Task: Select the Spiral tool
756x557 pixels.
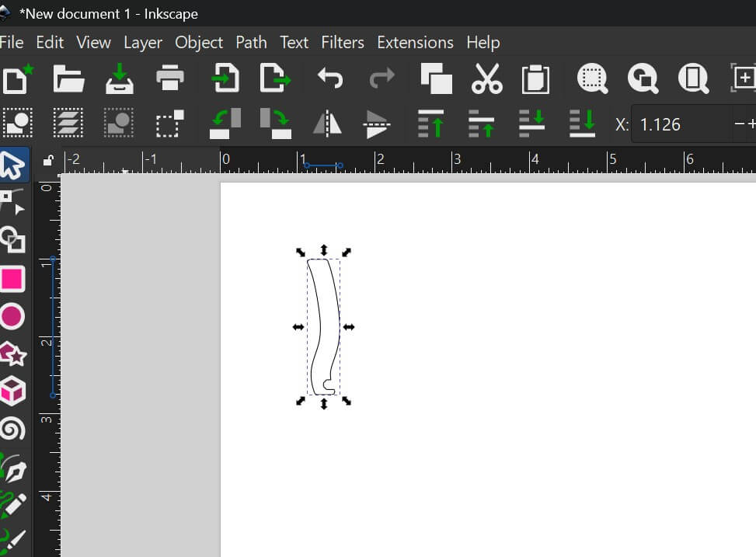Action: [12, 428]
